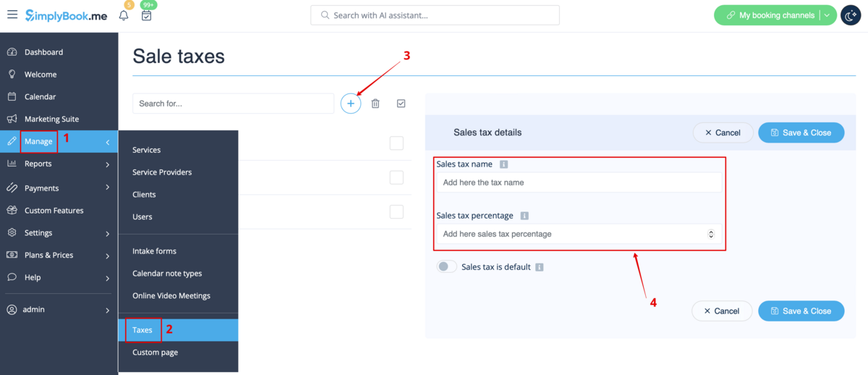Add a new sales tax with plus icon
The width and height of the screenshot is (868, 375).
point(351,104)
